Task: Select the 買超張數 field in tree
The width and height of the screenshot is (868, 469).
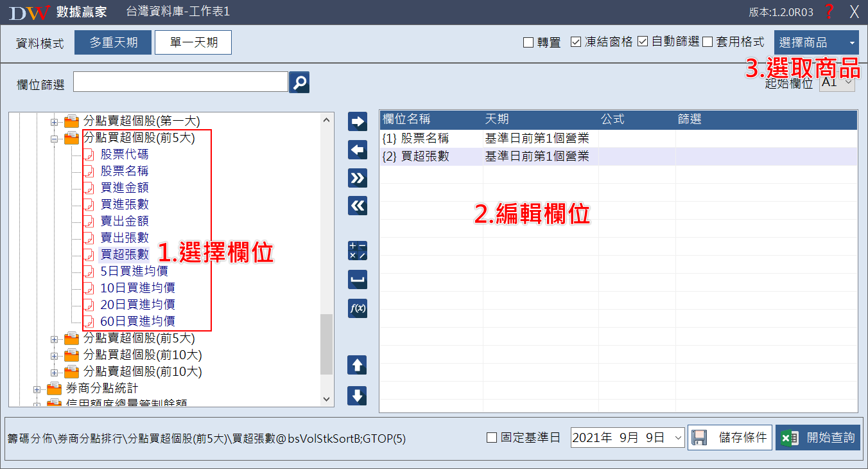Action: pos(125,254)
